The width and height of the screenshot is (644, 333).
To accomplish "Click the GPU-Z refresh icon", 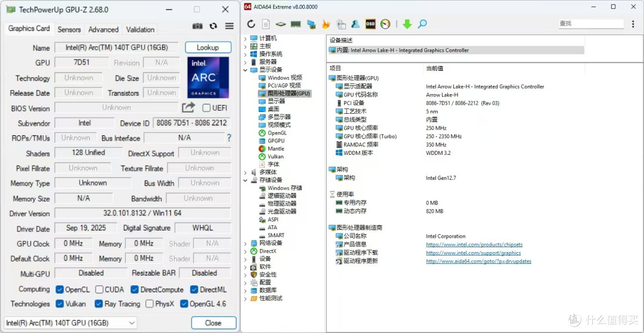I will [x=213, y=26].
